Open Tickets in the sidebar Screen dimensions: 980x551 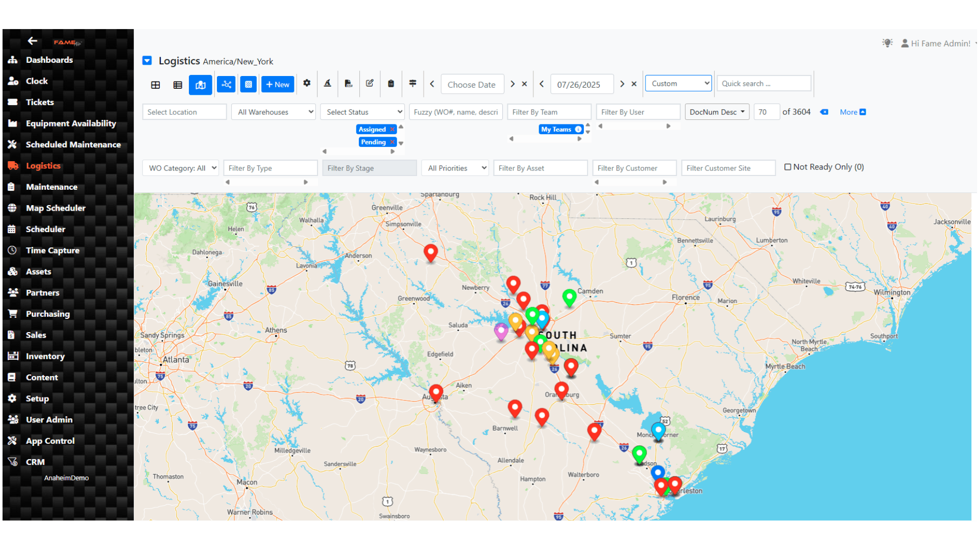tap(40, 102)
